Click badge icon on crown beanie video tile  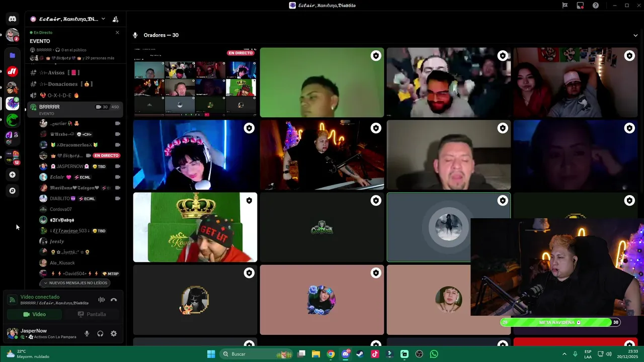249,201
